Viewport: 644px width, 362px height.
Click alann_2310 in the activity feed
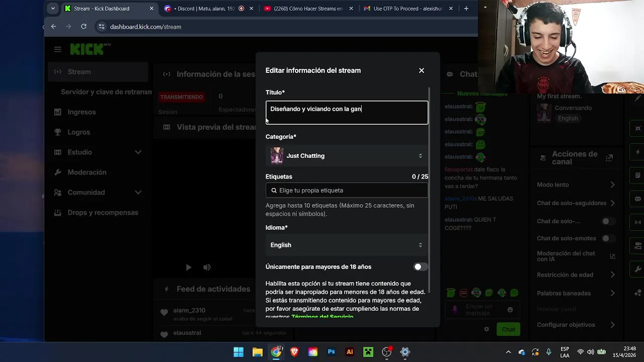(189, 310)
